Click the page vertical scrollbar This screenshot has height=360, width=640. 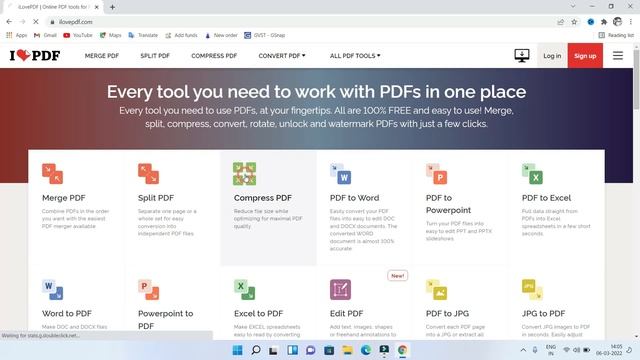(x=636, y=80)
